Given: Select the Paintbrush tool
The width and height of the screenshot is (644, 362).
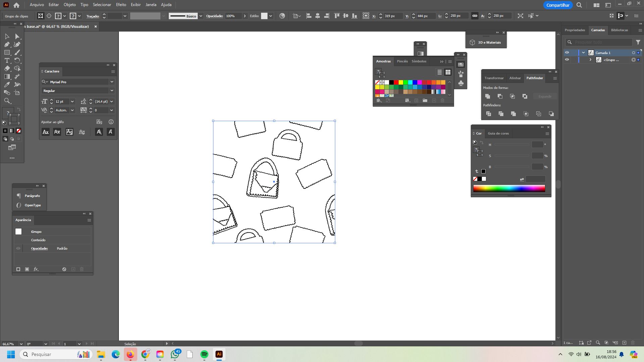Looking at the screenshot, I should 17,52.
